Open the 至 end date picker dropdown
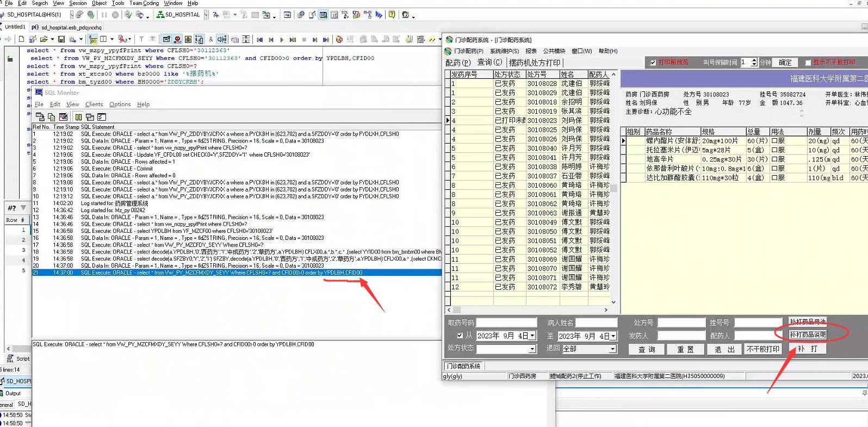The image size is (868, 427). tap(613, 336)
